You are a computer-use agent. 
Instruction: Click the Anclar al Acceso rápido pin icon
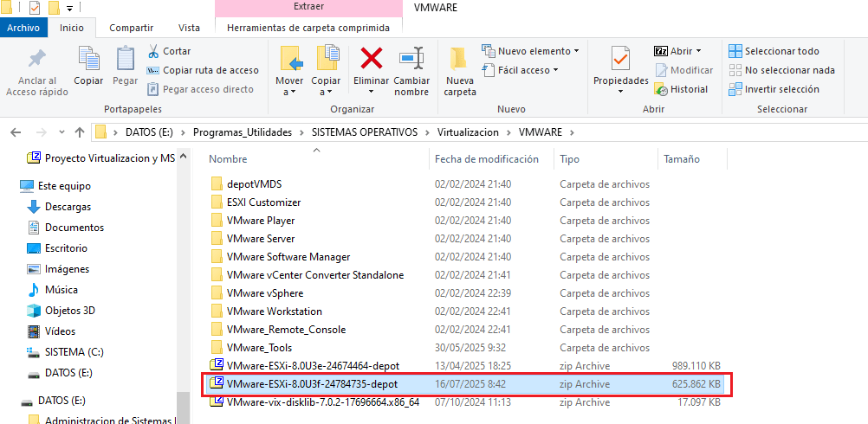pyautogui.click(x=37, y=59)
